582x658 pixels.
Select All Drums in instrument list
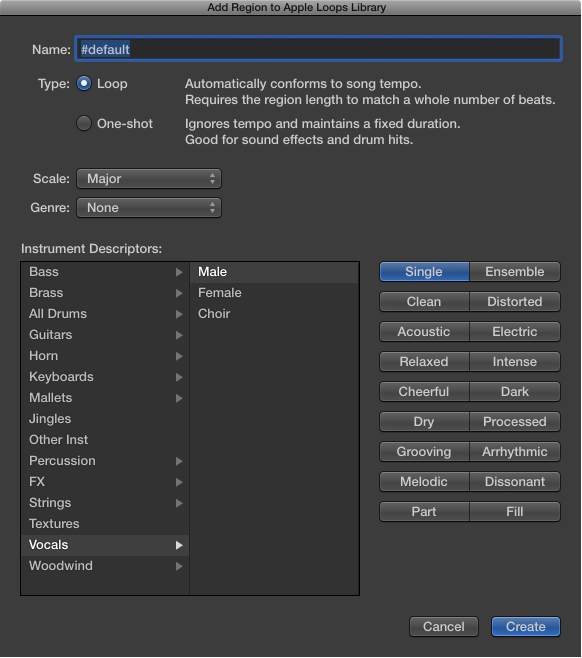pyautogui.click(x=105, y=314)
